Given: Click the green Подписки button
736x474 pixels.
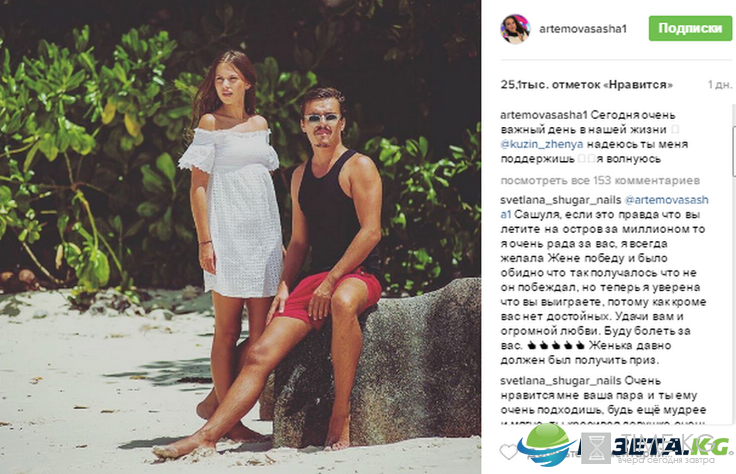Looking at the screenshot, I should (690, 28).
